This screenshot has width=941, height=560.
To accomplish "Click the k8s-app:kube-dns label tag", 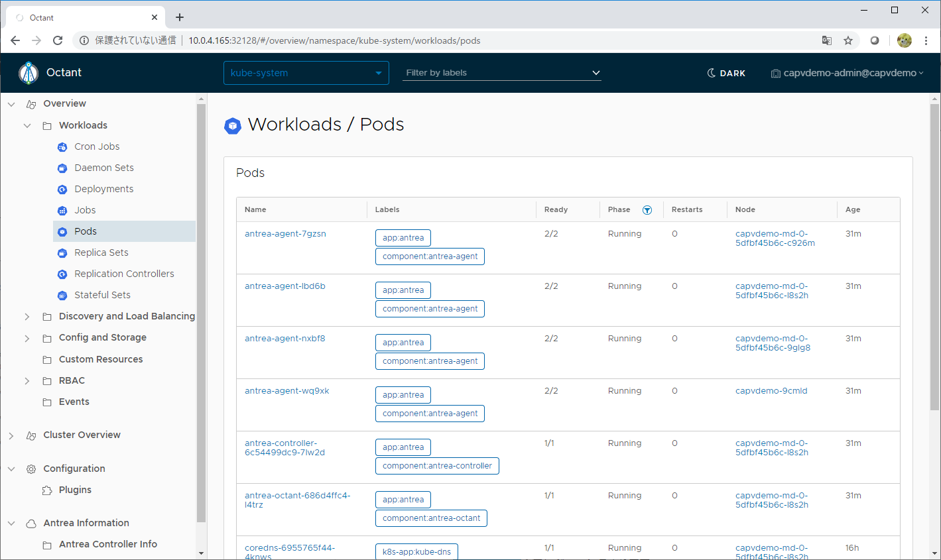I will coord(416,552).
